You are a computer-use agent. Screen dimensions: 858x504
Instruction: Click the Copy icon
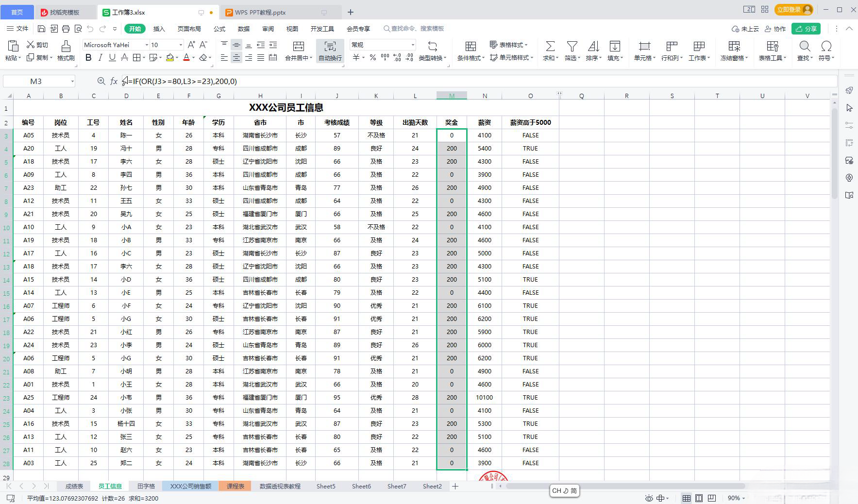(30, 57)
